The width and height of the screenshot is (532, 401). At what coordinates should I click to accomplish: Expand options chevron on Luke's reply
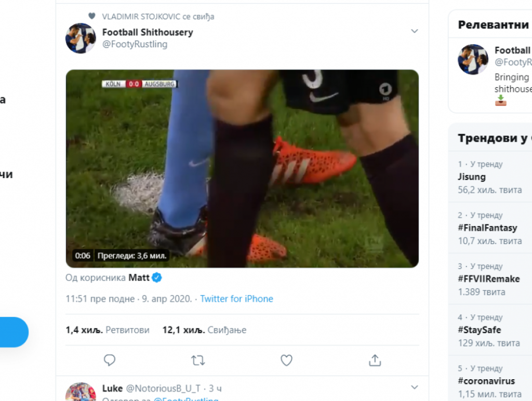click(414, 387)
